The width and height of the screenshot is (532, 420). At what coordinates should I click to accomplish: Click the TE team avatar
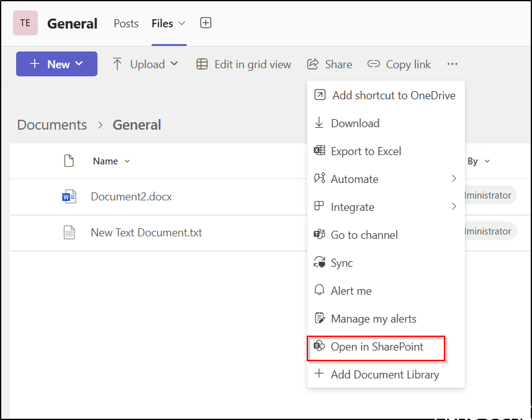coord(25,23)
